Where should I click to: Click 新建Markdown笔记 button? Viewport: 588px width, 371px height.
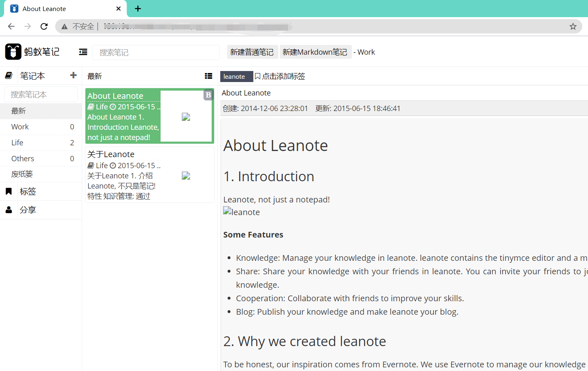315,52
